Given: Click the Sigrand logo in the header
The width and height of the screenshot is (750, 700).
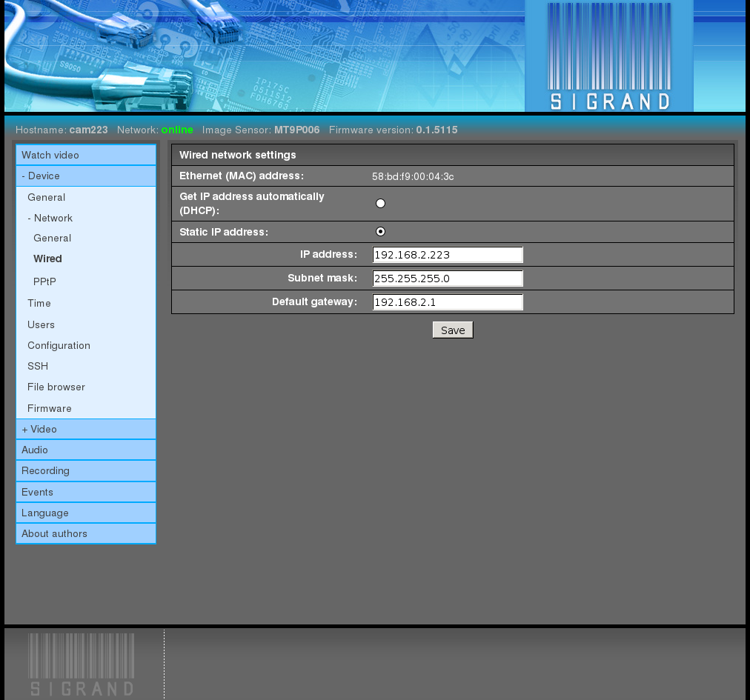Looking at the screenshot, I should click(608, 57).
